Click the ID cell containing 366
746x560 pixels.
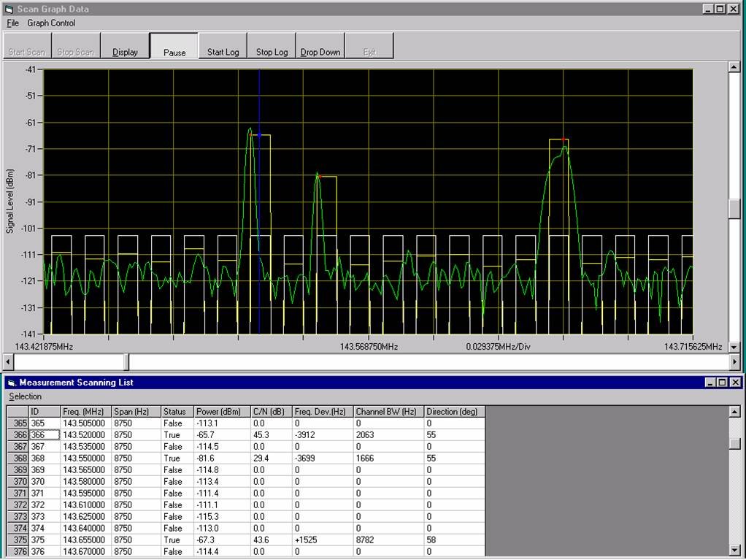[45, 435]
